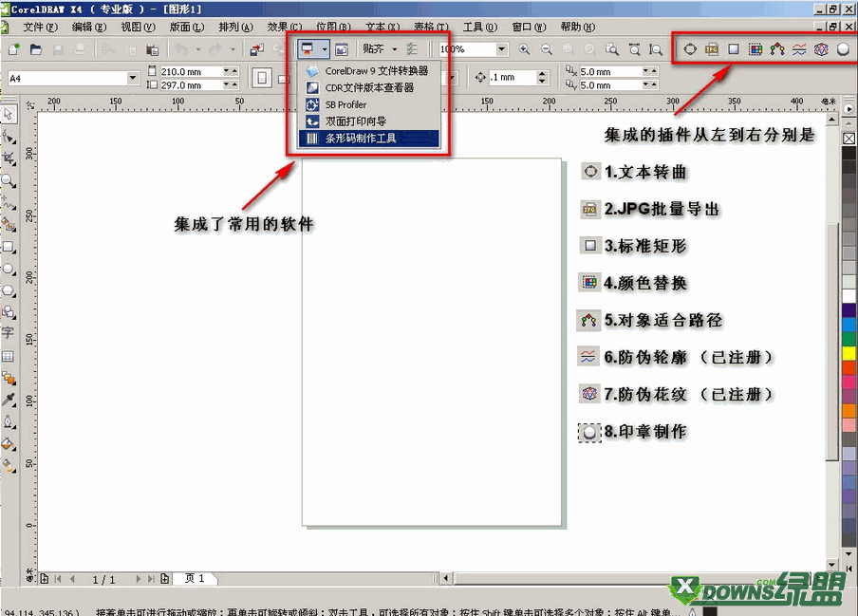Click the blue swatch in palette
This screenshot has height=616, width=858.
click(x=849, y=325)
